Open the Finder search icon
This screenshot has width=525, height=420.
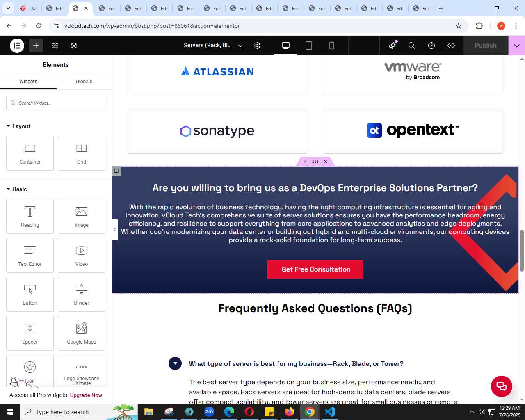click(x=412, y=46)
